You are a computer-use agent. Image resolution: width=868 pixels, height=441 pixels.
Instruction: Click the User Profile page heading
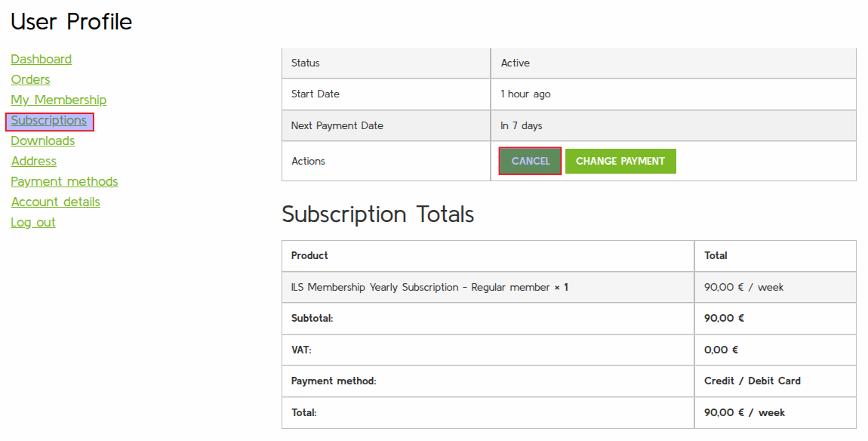71,22
